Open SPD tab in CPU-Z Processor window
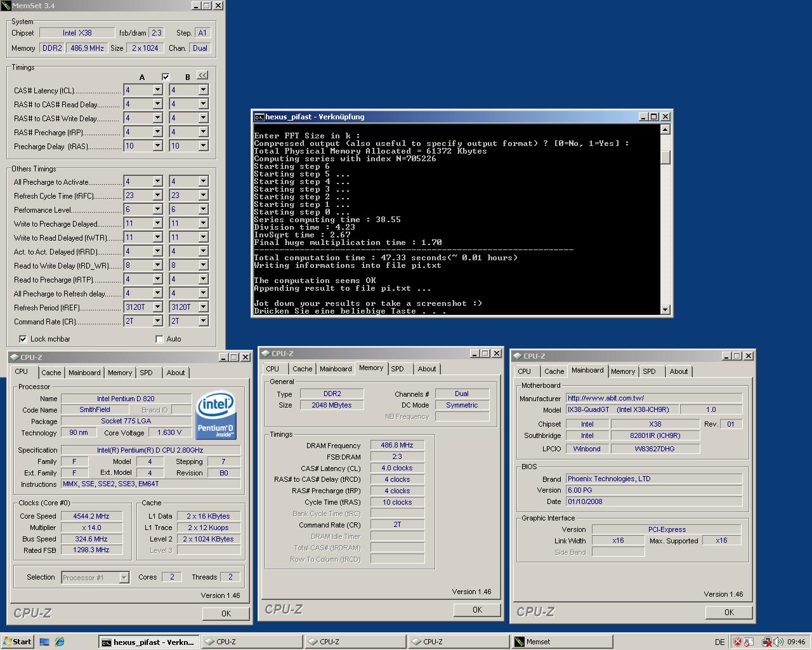 click(147, 373)
